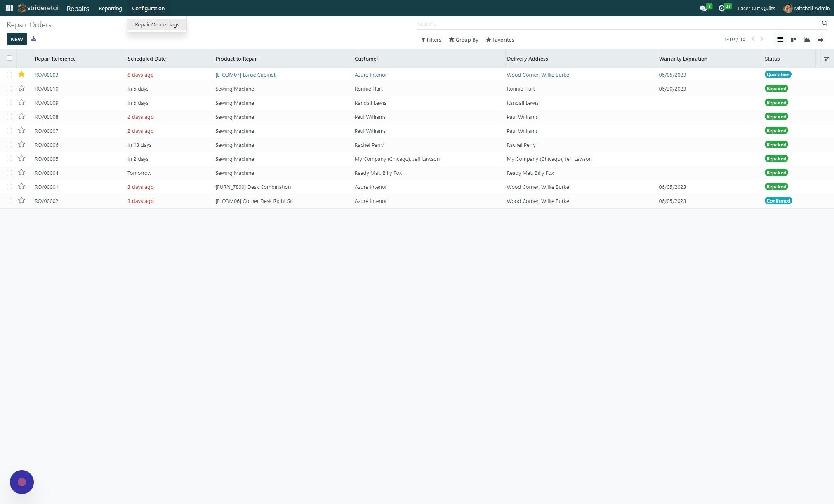Click the Stride Retail logo
This screenshot has height=504, width=834.
pyautogui.click(x=39, y=8)
